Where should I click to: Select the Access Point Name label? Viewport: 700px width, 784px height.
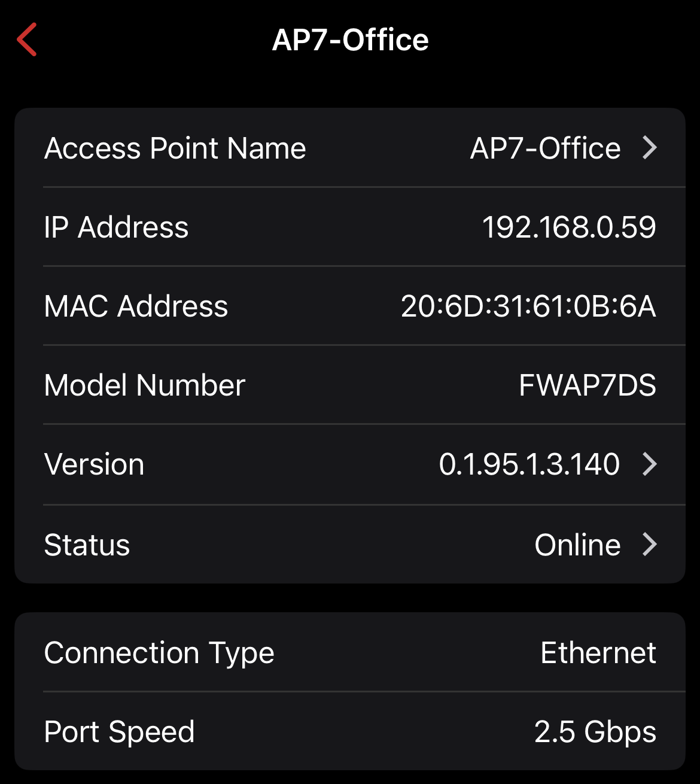coord(175,148)
